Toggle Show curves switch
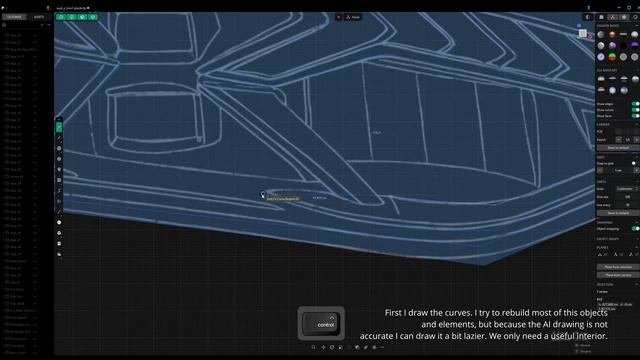Viewport: 640px width, 360px height. point(635,110)
